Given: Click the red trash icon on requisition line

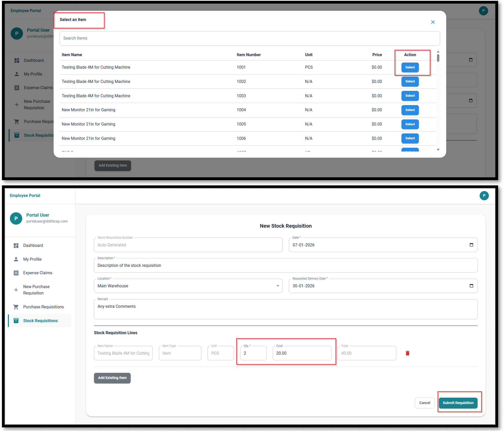Looking at the screenshot, I should (407, 353).
